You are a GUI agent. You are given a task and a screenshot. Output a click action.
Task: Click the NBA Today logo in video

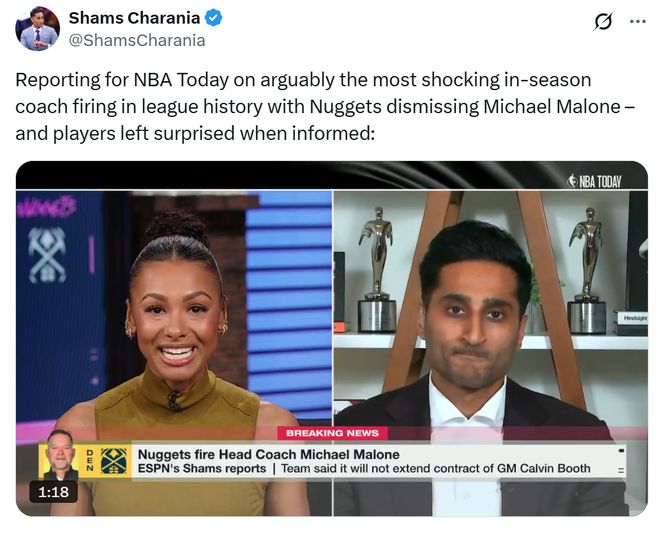pos(595,181)
